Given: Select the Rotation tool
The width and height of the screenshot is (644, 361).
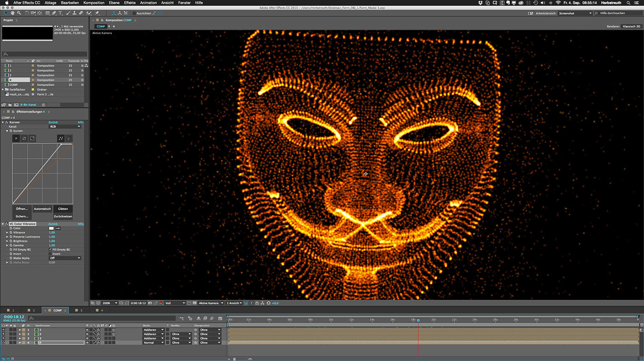Looking at the screenshot, I should click(27, 13).
